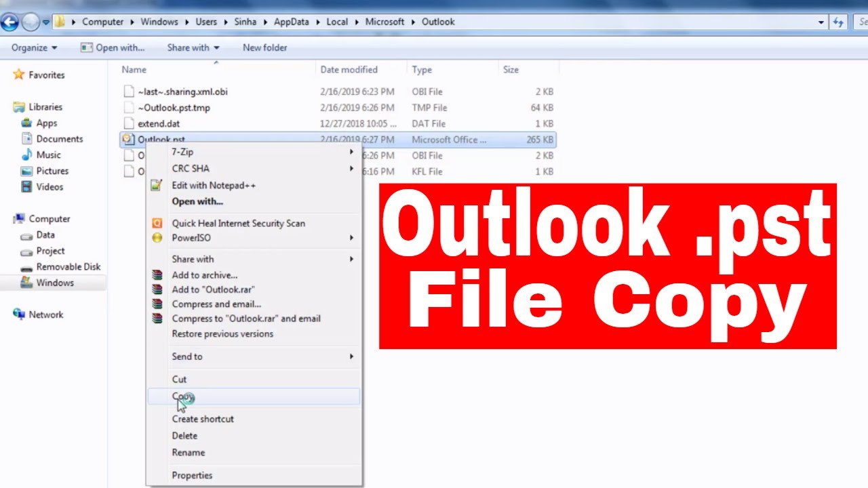Image resolution: width=868 pixels, height=488 pixels.
Task: Click the ~last~.sharing.xml.obi file icon
Action: (x=129, y=91)
